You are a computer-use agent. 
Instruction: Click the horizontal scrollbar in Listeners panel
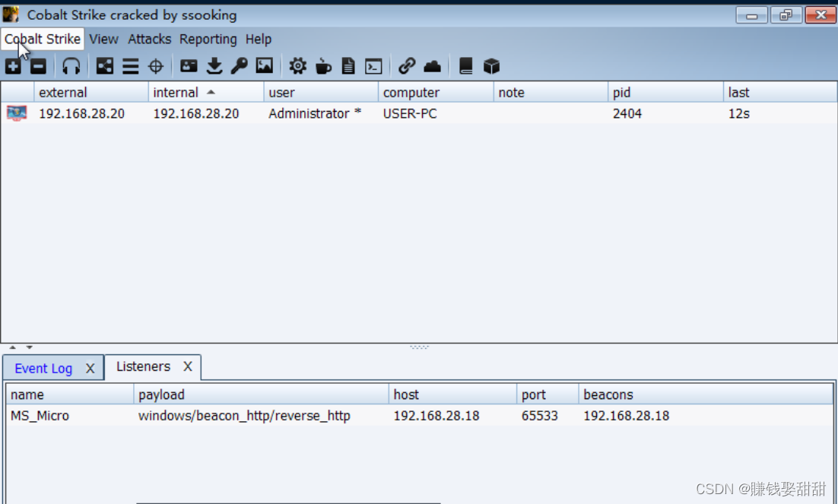[x=289, y=502]
